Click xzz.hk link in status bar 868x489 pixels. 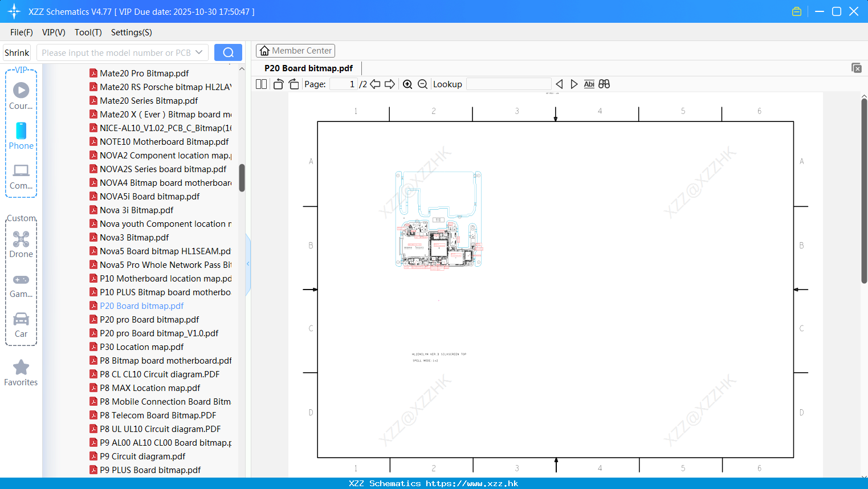472,483
